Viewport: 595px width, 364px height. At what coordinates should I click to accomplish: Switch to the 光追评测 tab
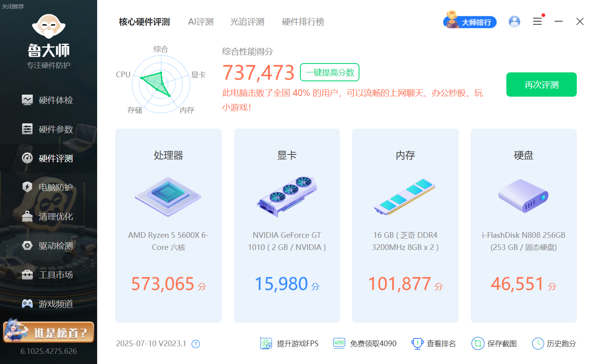pyautogui.click(x=247, y=22)
